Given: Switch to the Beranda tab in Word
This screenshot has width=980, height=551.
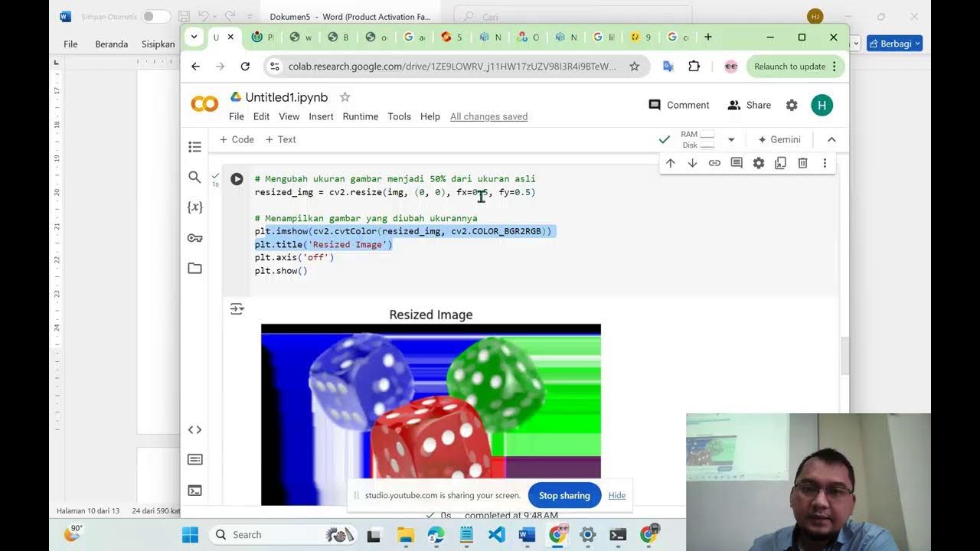Looking at the screenshot, I should click(111, 44).
